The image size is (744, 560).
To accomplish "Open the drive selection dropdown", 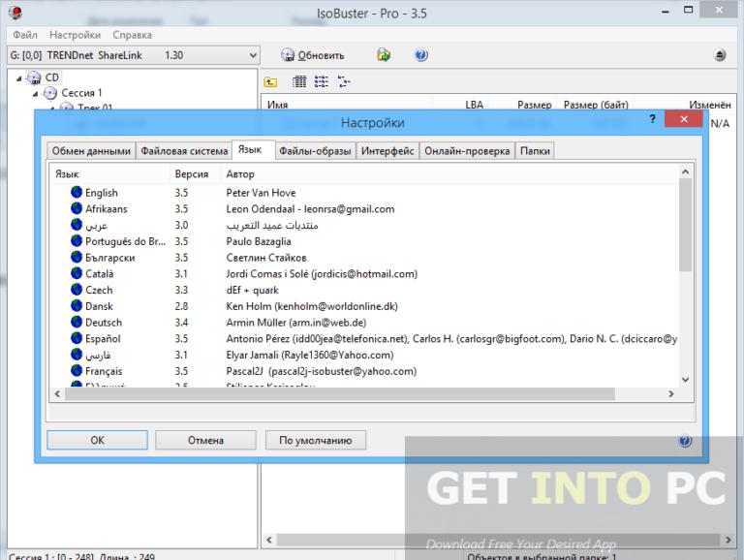I will [x=253, y=55].
